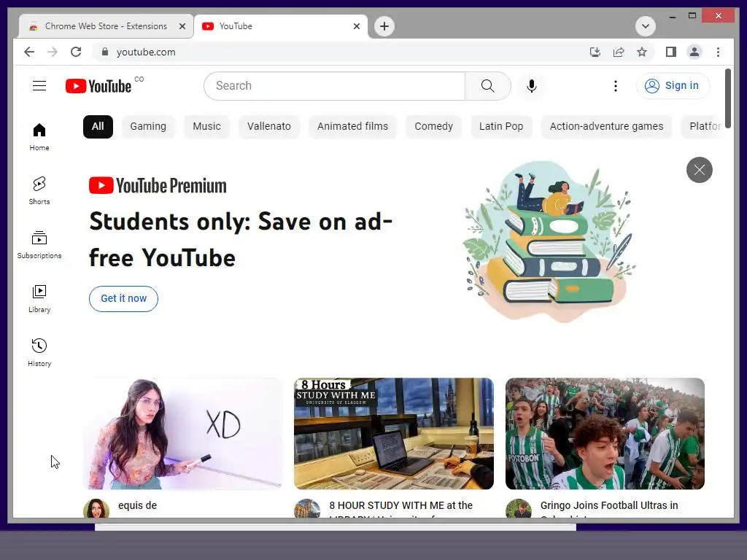
Task: Click the YouTube Premium logo
Action: pos(158,185)
